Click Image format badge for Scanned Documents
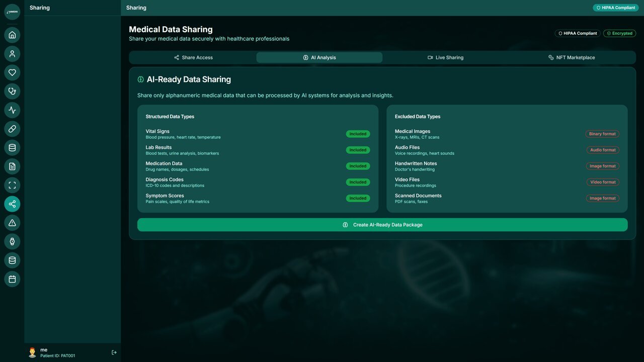This screenshot has height=362, width=644. click(603, 198)
